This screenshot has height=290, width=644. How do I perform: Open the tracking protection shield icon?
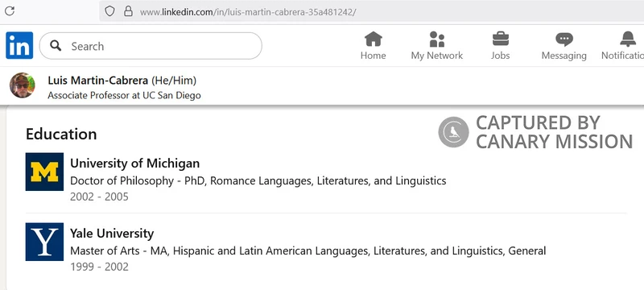click(109, 11)
